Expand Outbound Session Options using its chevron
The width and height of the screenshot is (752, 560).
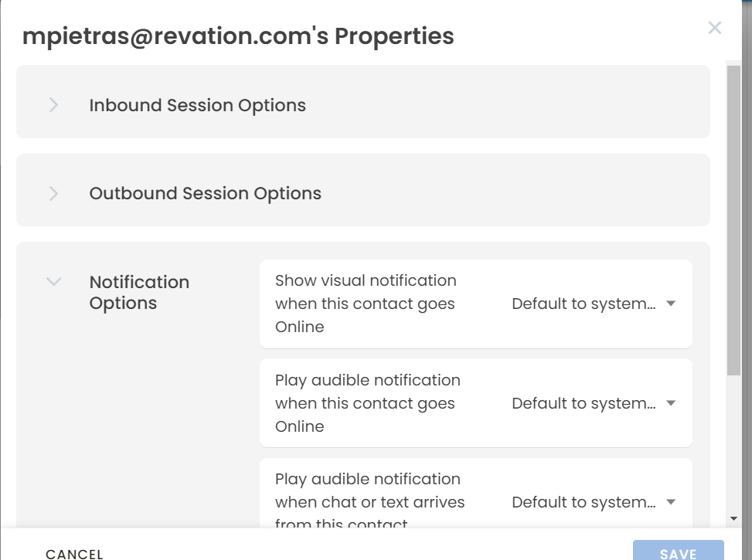coord(53,193)
